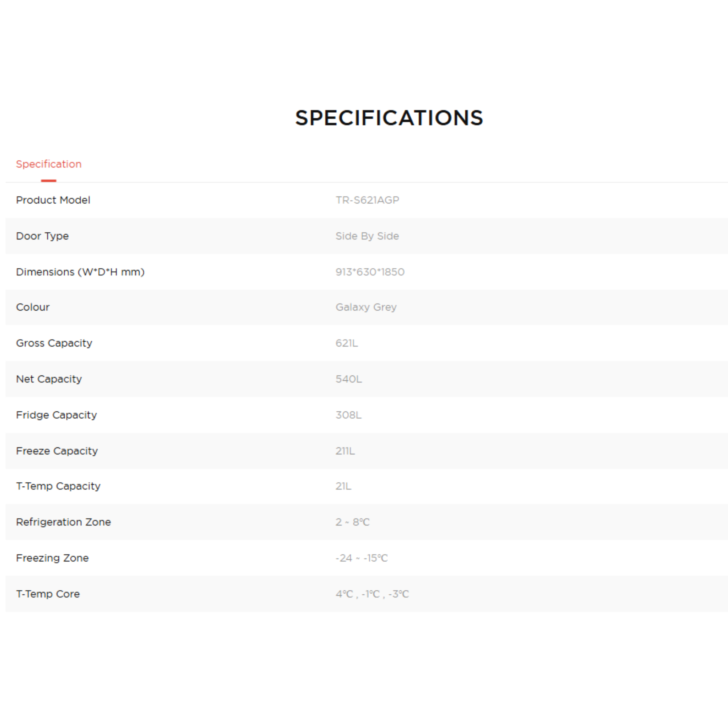The image size is (728, 728).
Task: Open the Specification tab
Action: (x=49, y=164)
